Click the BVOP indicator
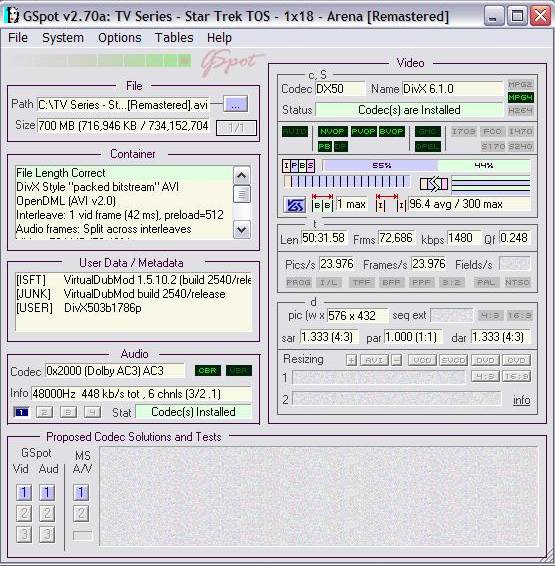The height and width of the screenshot is (566, 555). click(391, 131)
